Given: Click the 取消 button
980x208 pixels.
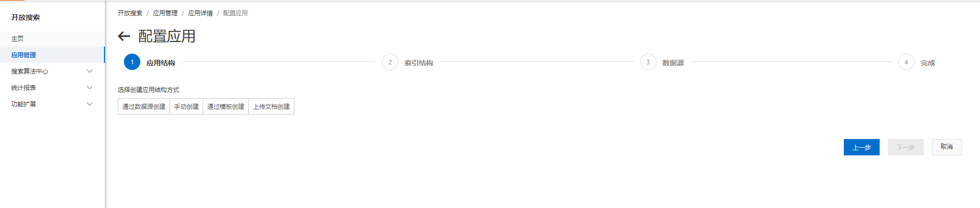Looking at the screenshot, I should pos(947,147).
